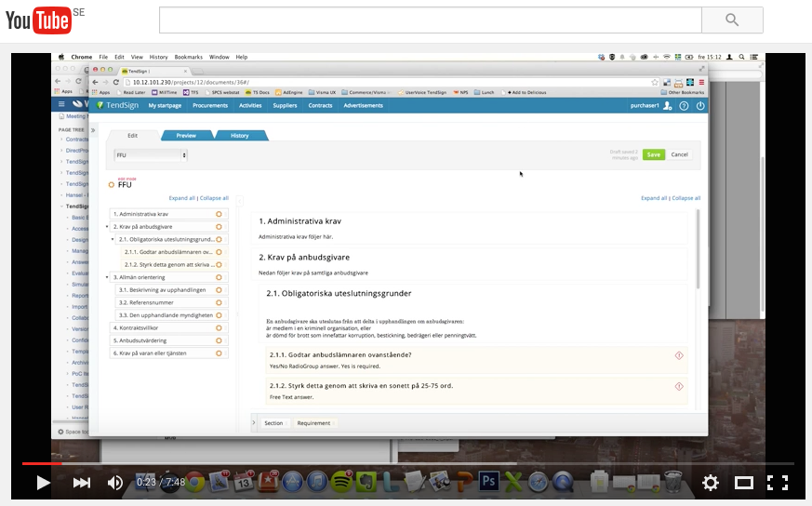This screenshot has height=506, width=812.
Task: Click inside the YouTube search field
Action: point(431,20)
